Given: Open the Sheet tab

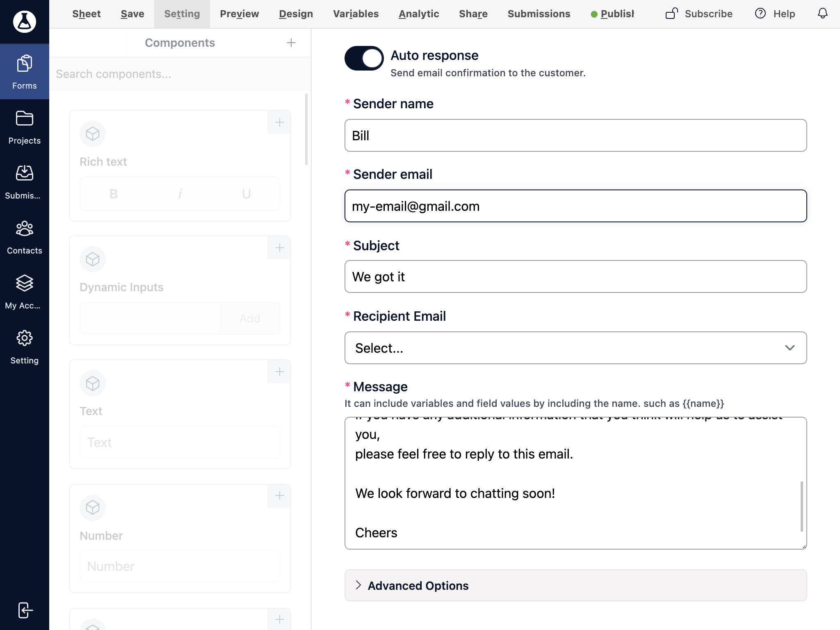Looking at the screenshot, I should (x=86, y=14).
